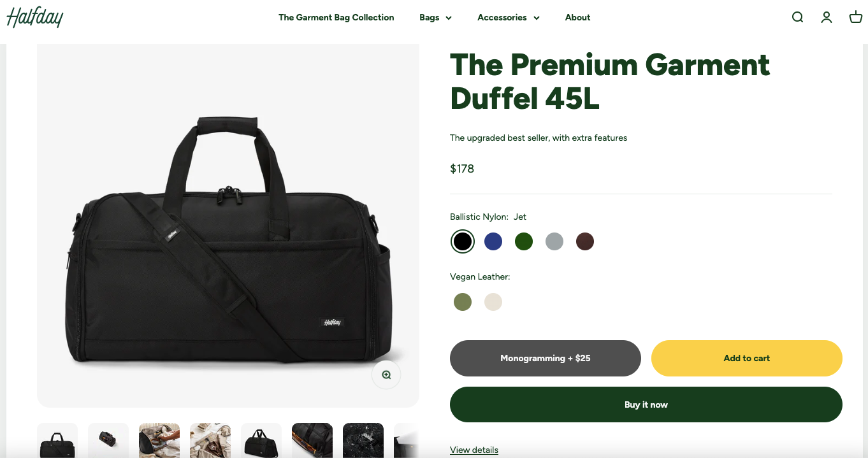Select the navy blue nylon color
868x458 pixels.
493,241
